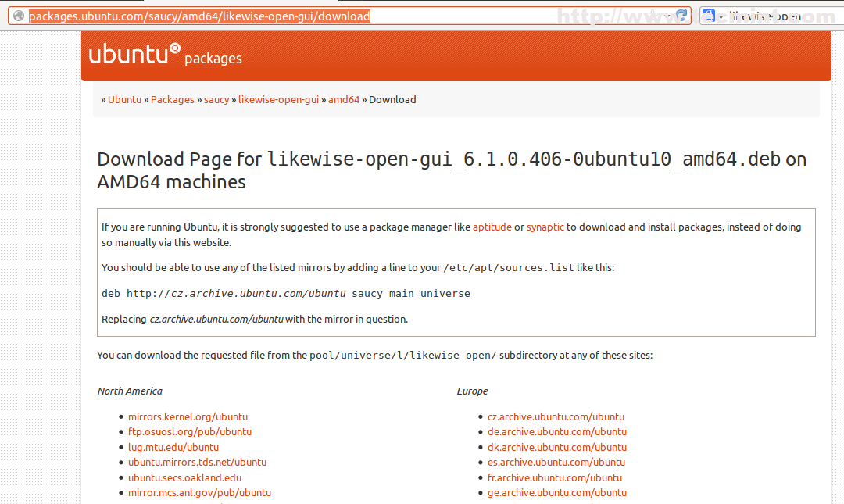Click 'pool/universe/l/likewise-open/' path text
844x504 pixels.
tap(402, 356)
